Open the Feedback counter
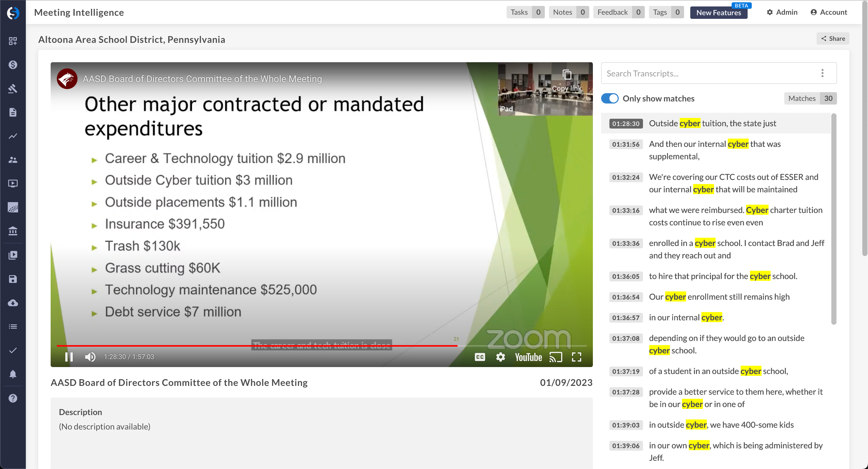Image resolution: width=868 pixels, height=469 pixels. (x=619, y=12)
